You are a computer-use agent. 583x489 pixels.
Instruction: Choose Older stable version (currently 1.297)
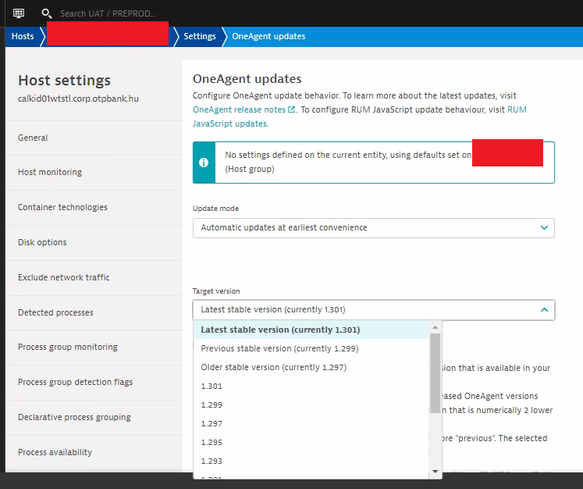point(312,367)
